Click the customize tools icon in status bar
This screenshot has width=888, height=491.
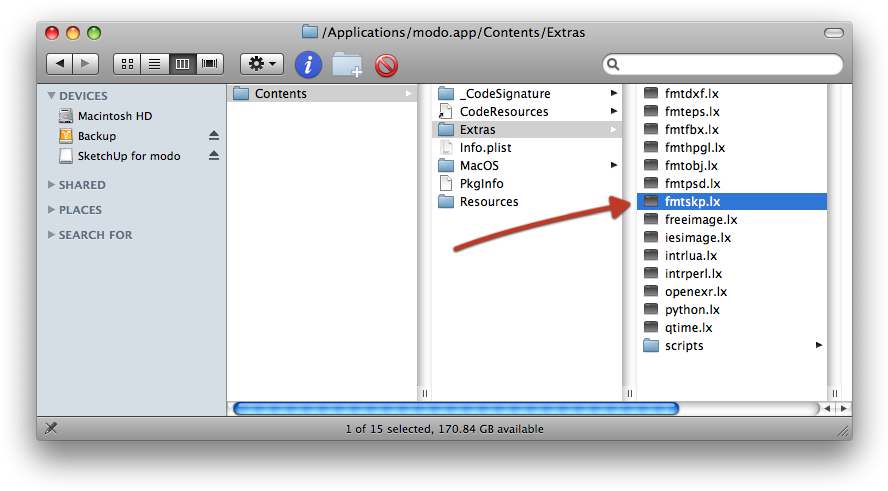point(51,428)
